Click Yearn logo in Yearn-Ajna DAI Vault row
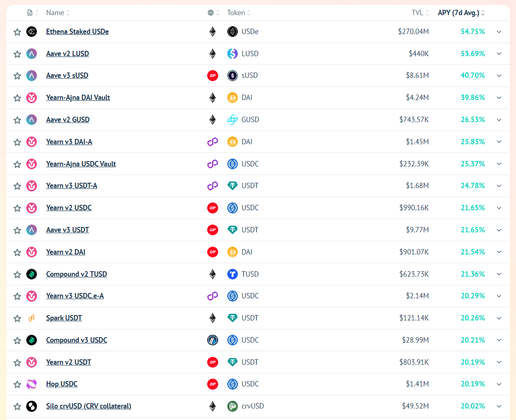 point(32,98)
